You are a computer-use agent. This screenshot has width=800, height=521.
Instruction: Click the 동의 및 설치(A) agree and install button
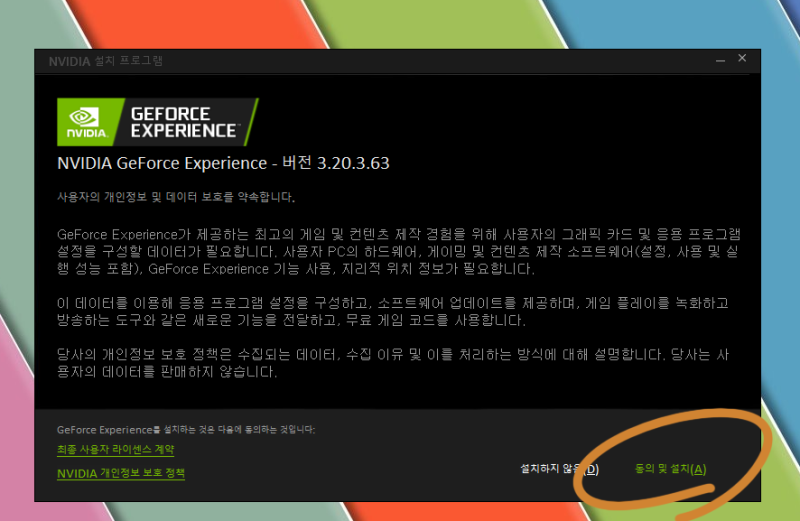tap(670, 469)
